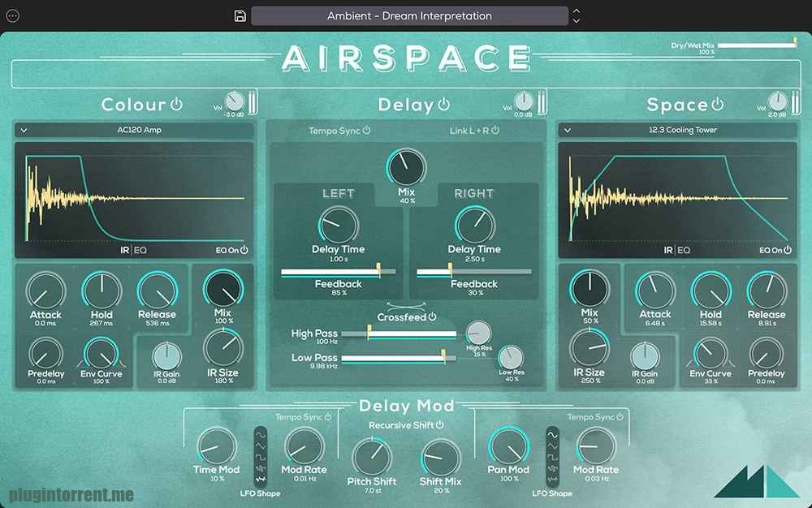Expand the AC120 Amp impulse dropdown chevron
812x508 pixels.
pyautogui.click(x=24, y=131)
